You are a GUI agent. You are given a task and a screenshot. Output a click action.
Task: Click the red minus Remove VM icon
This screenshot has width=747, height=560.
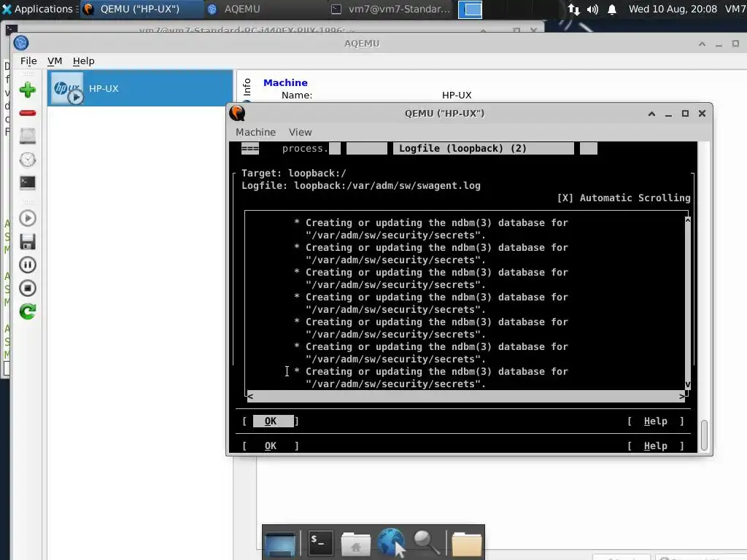tap(28, 113)
